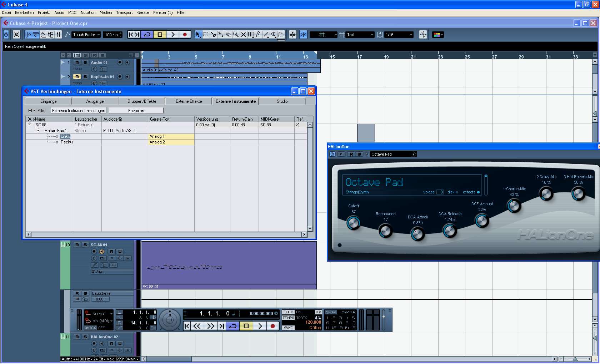600x364 pixels.
Task: Select the Scissors split tool
Action: click(x=214, y=35)
